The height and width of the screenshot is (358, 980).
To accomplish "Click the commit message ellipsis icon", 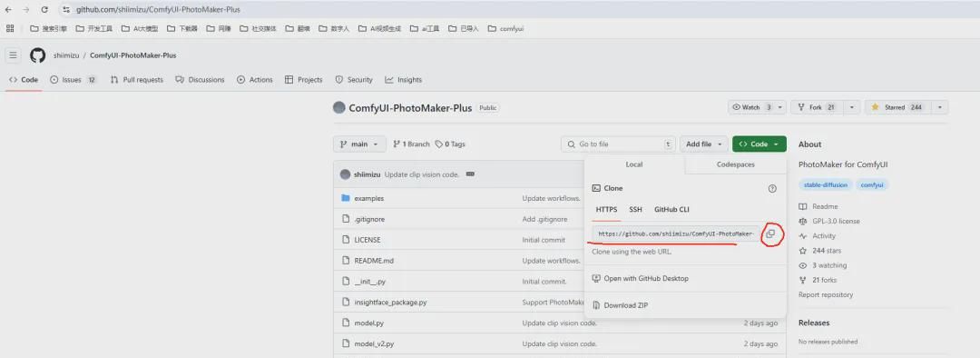I will coord(471,174).
